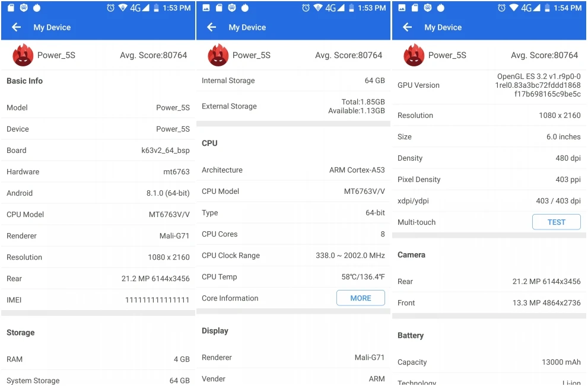The width and height of the screenshot is (588, 386).
Task: Click the MORE button for Core Information
Action: coord(361,298)
